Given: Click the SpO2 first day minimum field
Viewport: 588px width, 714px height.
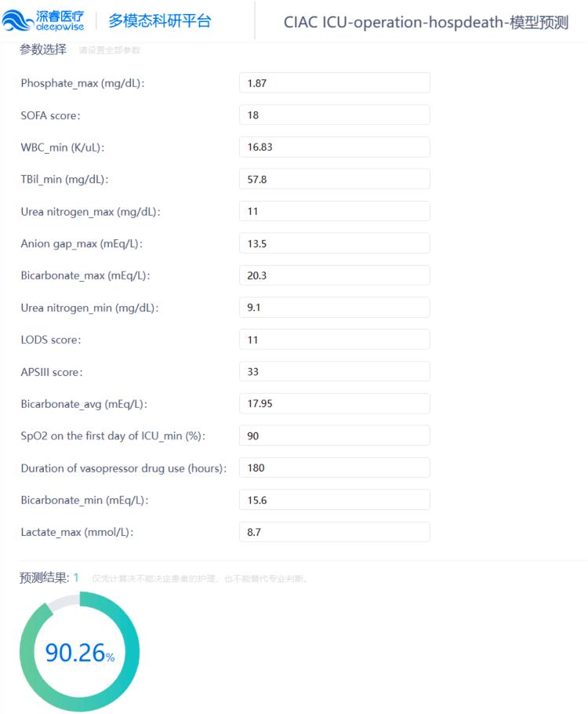Looking at the screenshot, I should click(335, 435).
